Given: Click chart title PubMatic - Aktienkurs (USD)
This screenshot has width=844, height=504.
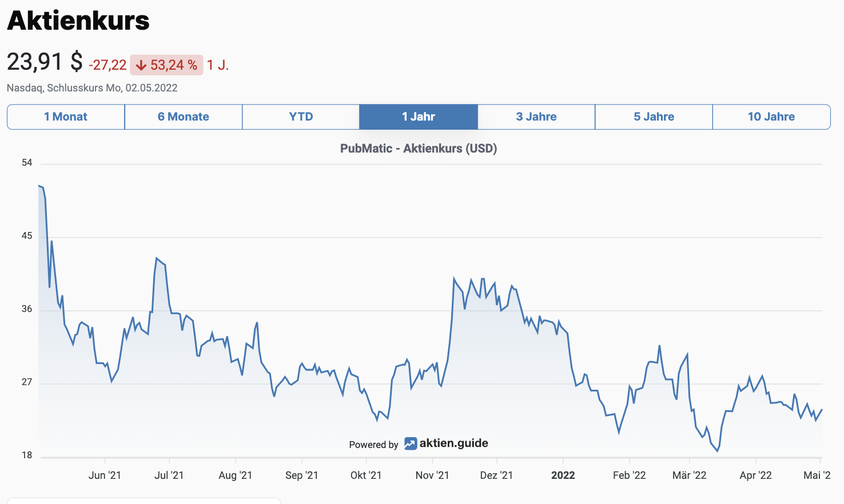Looking at the screenshot, I should point(419,149).
